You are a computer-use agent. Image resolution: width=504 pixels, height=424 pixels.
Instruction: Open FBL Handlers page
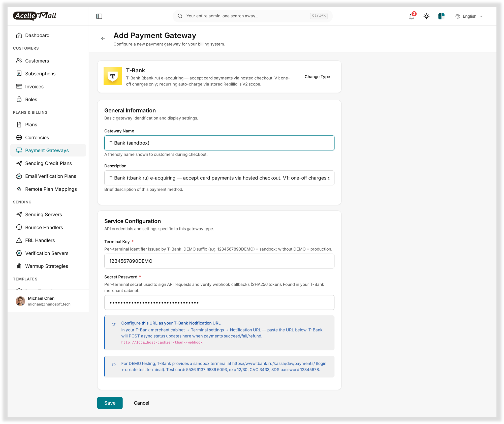48,240
